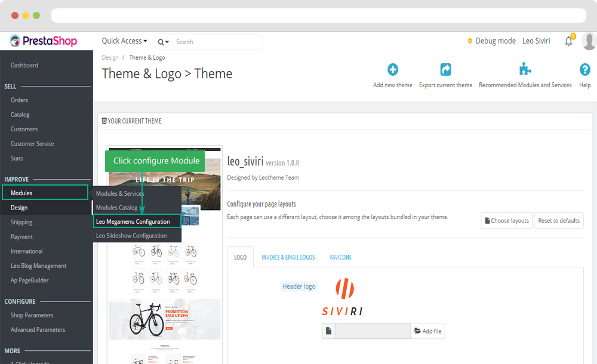Image resolution: width=597 pixels, height=364 pixels.
Task: Open Advanced Parameters in the sidebar
Action: [x=38, y=330]
